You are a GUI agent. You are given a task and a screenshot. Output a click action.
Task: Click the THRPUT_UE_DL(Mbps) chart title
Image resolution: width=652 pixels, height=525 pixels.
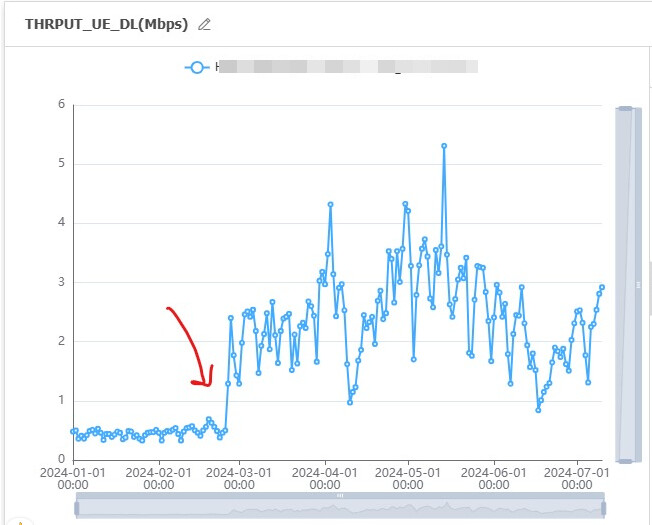[x=106, y=24]
